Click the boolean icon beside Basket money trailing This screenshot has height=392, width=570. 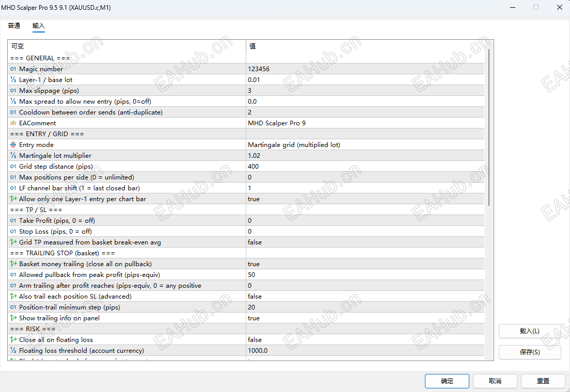pyautogui.click(x=13, y=264)
